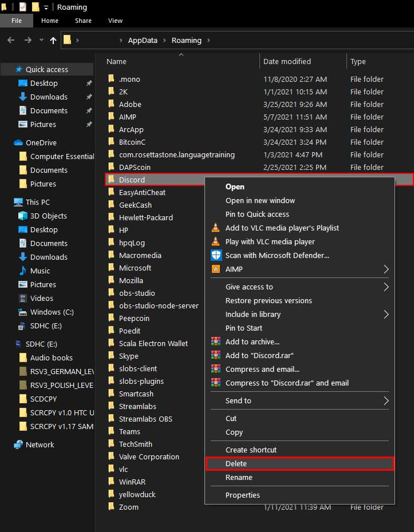
Task: Switch to the View ribbon tab
Action: click(115, 21)
